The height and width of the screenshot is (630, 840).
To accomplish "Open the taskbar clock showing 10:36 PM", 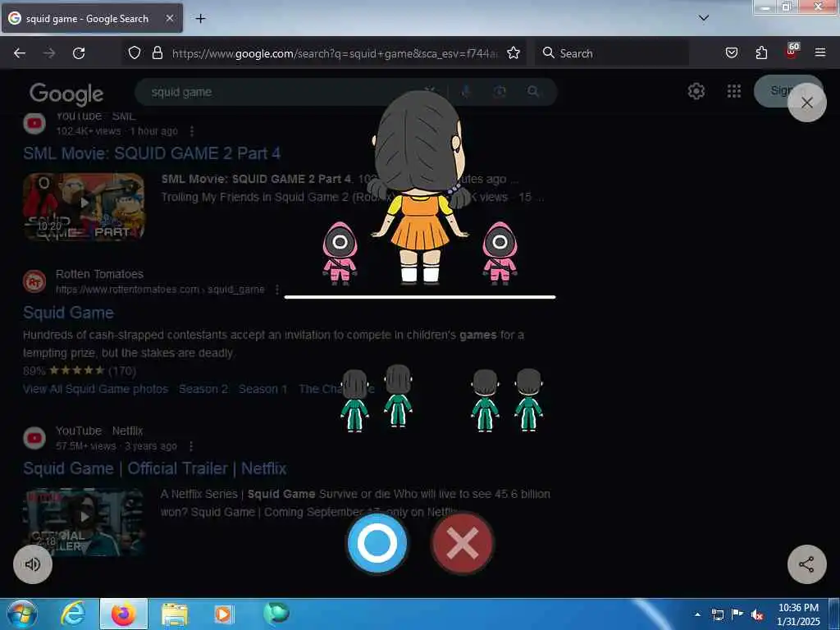I will pos(798,614).
